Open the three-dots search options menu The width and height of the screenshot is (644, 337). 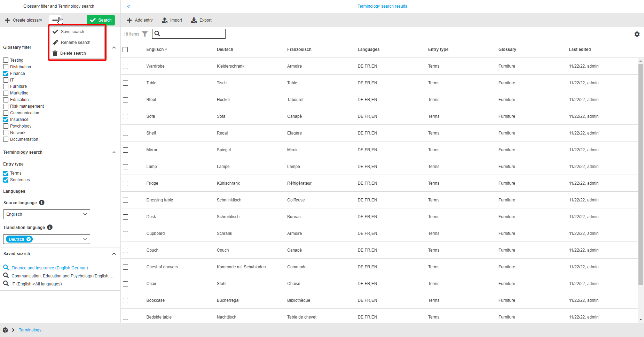(x=55, y=20)
